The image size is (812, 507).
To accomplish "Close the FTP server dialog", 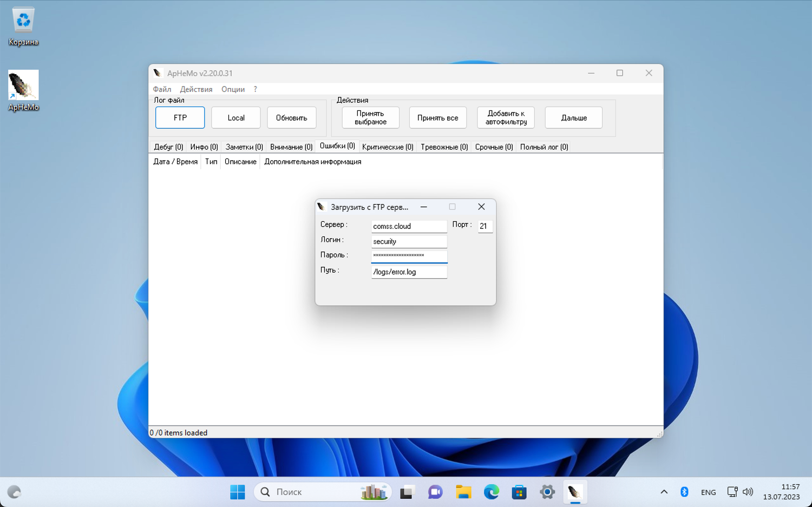I will pyautogui.click(x=481, y=207).
